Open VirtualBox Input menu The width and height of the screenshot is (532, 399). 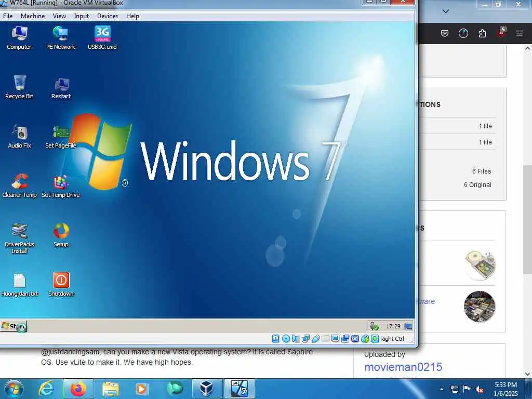pyautogui.click(x=82, y=16)
